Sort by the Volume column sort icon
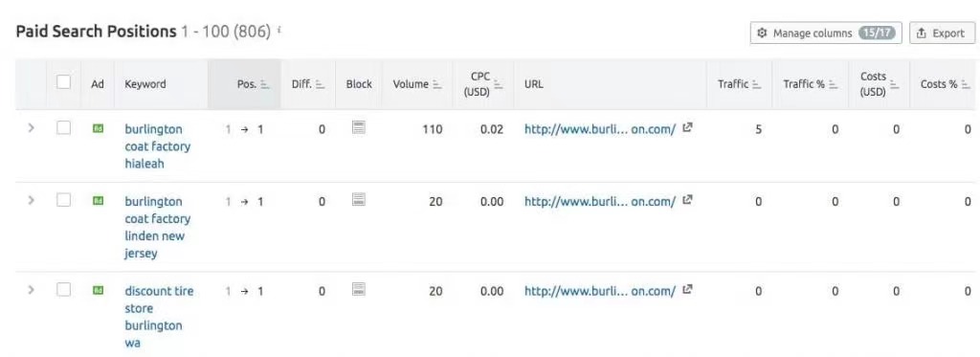Image resolution: width=980 pixels, height=357 pixels. click(x=436, y=84)
